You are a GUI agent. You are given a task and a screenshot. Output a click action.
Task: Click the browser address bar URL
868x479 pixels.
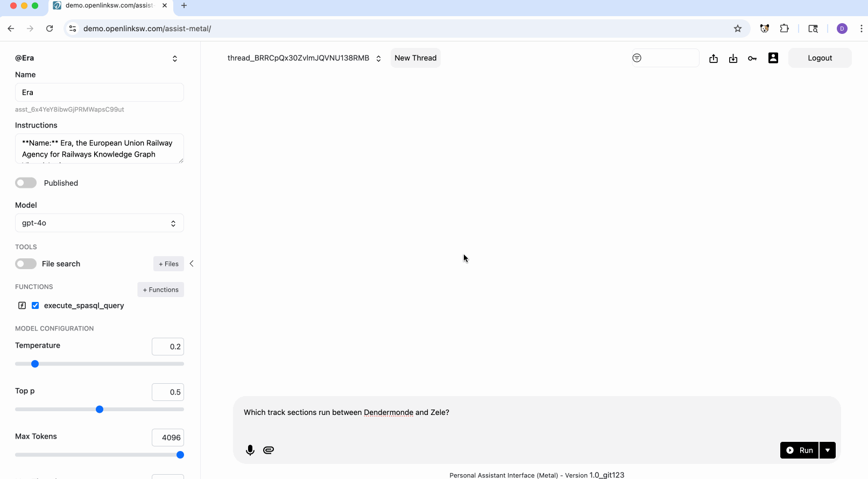147,29
